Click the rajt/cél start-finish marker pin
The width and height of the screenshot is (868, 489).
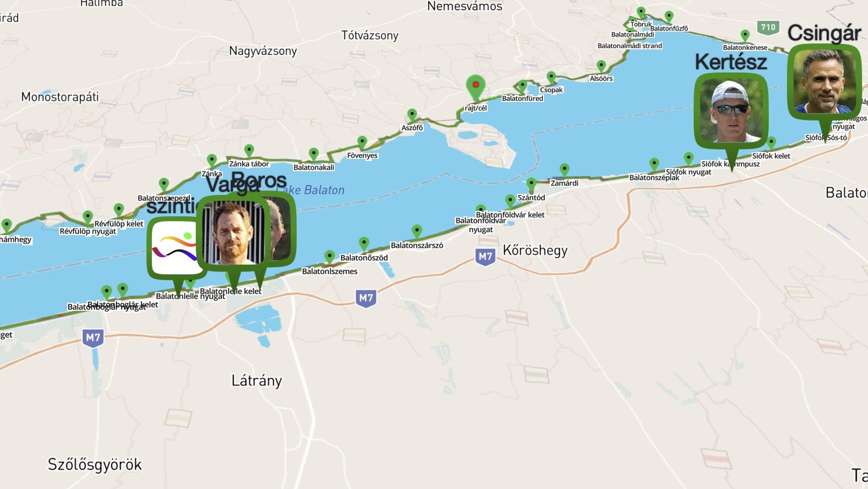[x=475, y=87]
